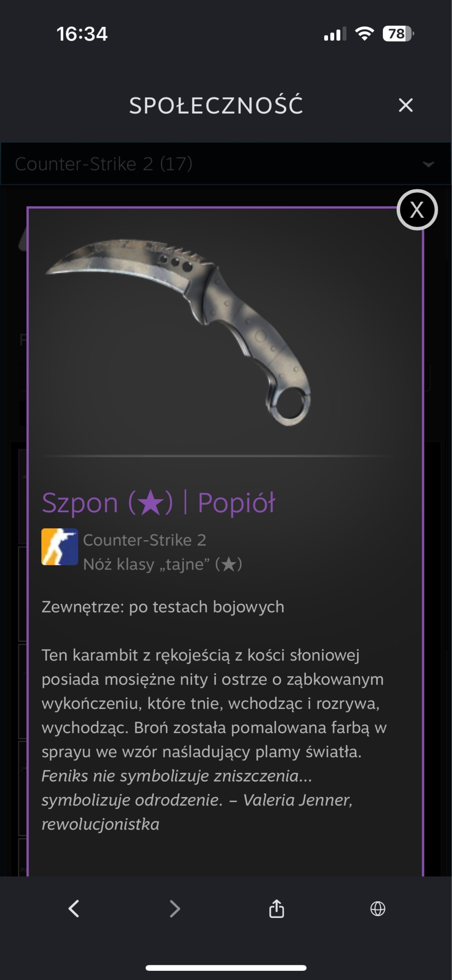Tap the 16:34 clock in status bar
Viewport: 452px width, 980px height.
[82, 34]
